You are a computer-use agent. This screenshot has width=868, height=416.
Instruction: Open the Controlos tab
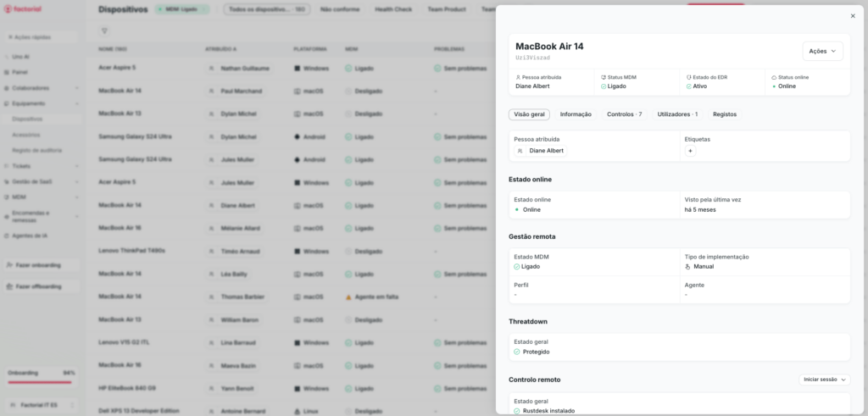(x=624, y=114)
